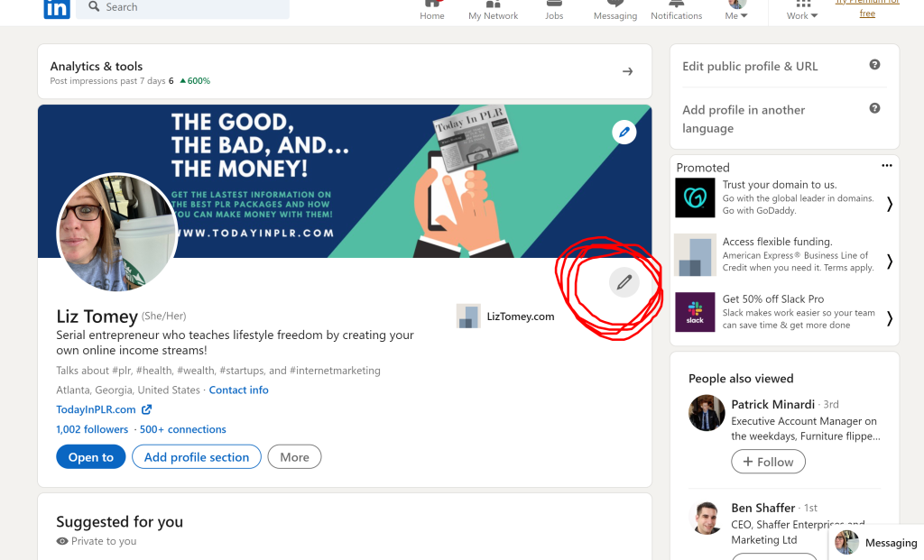The image size is (924, 560).
Task: Open Analytics & tools arrow
Action: click(628, 71)
